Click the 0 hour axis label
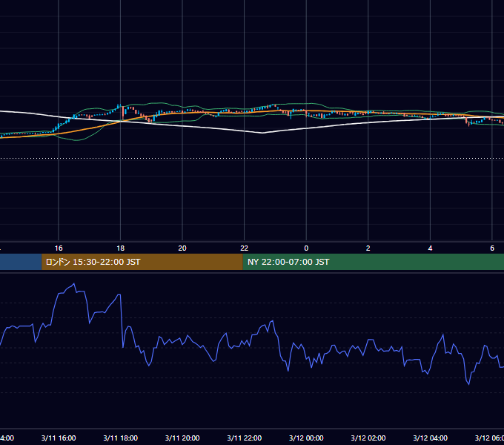The image size is (504, 445). click(306, 248)
